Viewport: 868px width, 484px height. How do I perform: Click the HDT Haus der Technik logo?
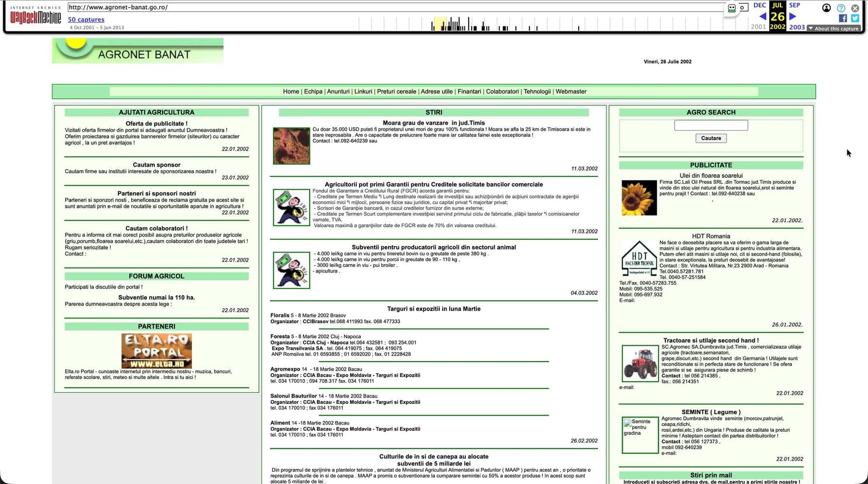(x=639, y=259)
